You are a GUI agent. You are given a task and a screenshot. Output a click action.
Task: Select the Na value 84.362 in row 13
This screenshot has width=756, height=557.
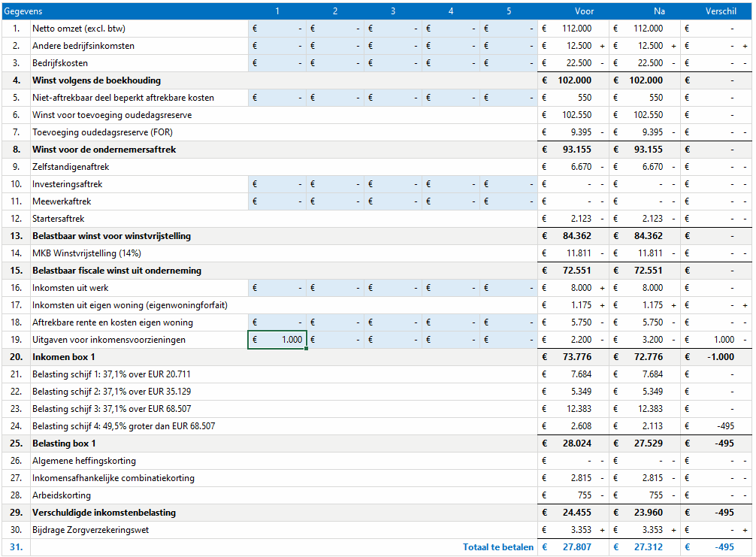(x=648, y=236)
